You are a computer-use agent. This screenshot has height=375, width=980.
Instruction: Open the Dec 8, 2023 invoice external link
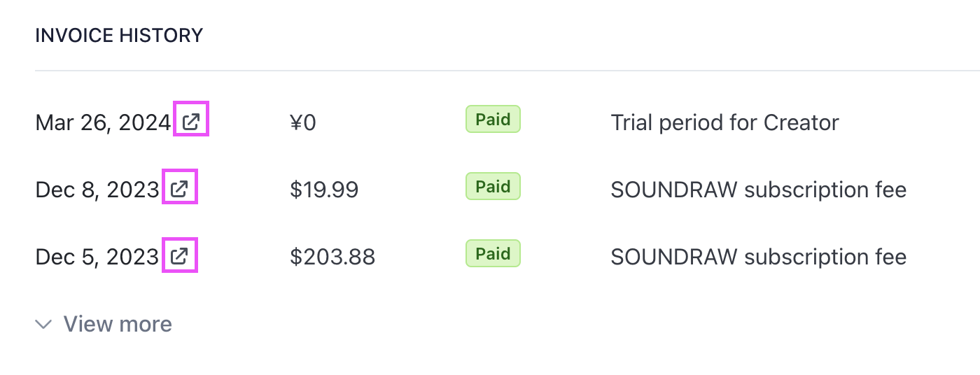tap(180, 189)
